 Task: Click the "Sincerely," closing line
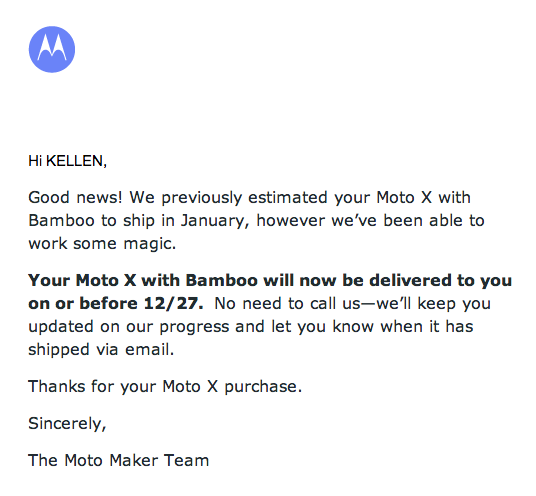click(x=67, y=424)
